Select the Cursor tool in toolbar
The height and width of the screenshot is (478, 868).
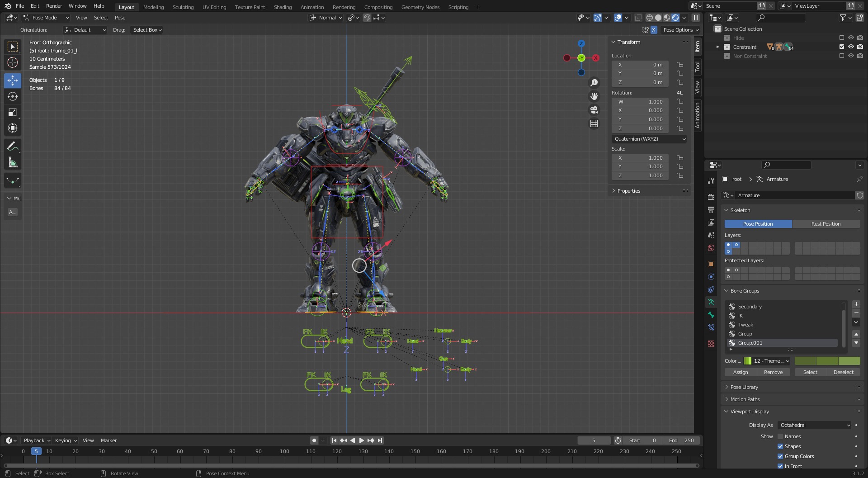pos(13,62)
